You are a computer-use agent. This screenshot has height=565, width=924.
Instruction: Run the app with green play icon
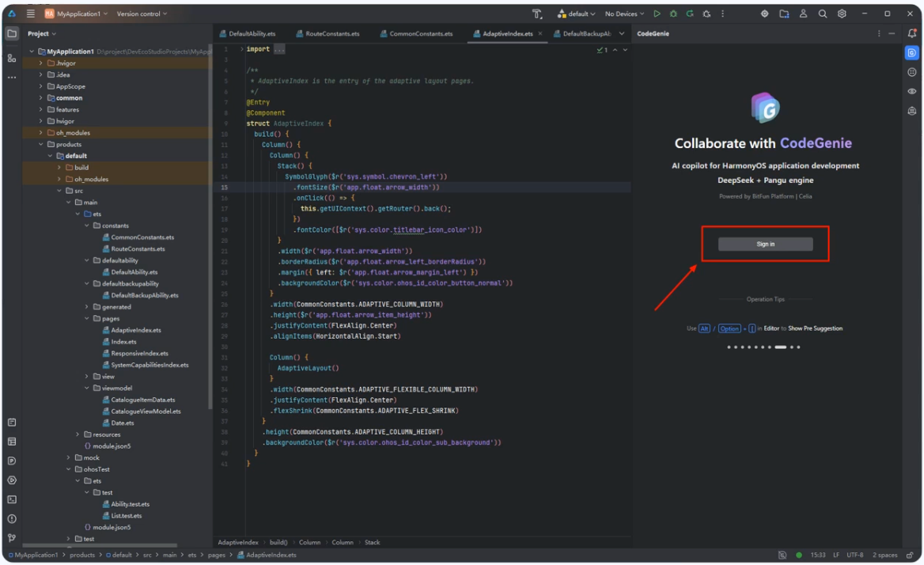(657, 13)
